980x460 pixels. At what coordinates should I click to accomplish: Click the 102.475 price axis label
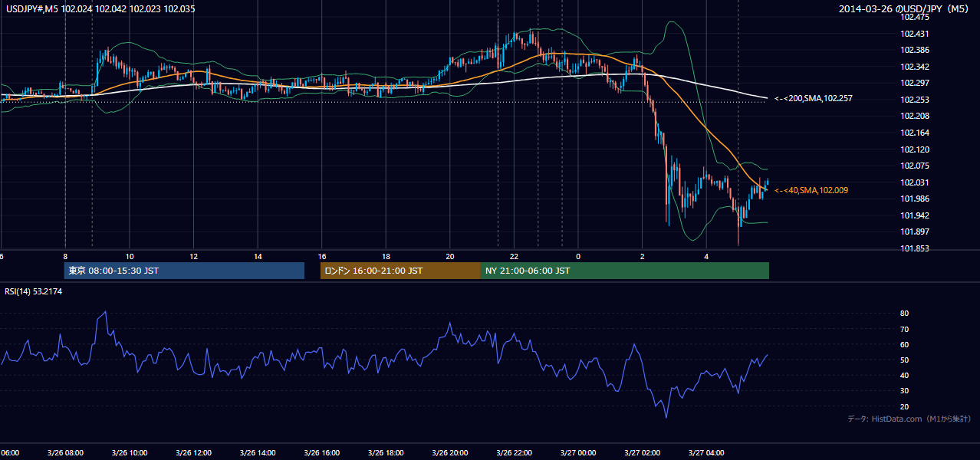coord(915,17)
